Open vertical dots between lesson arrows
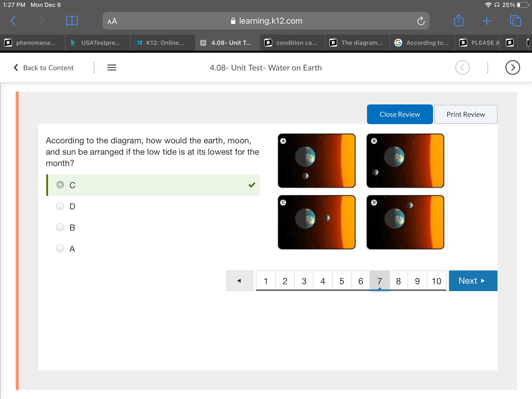The height and width of the screenshot is (399, 532). 487,67
